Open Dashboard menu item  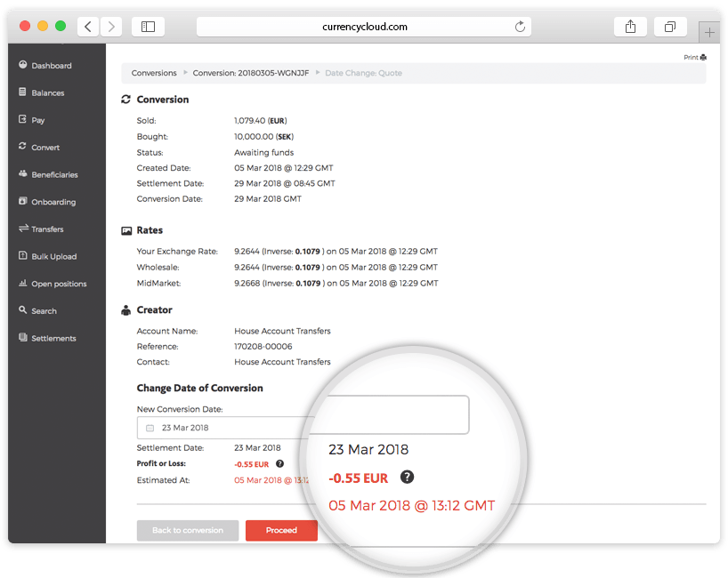tap(52, 66)
